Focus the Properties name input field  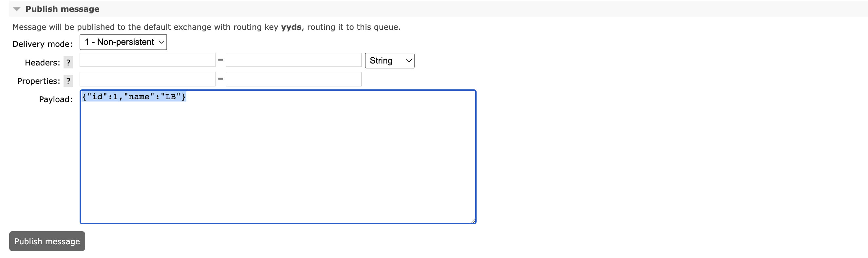click(x=147, y=79)
